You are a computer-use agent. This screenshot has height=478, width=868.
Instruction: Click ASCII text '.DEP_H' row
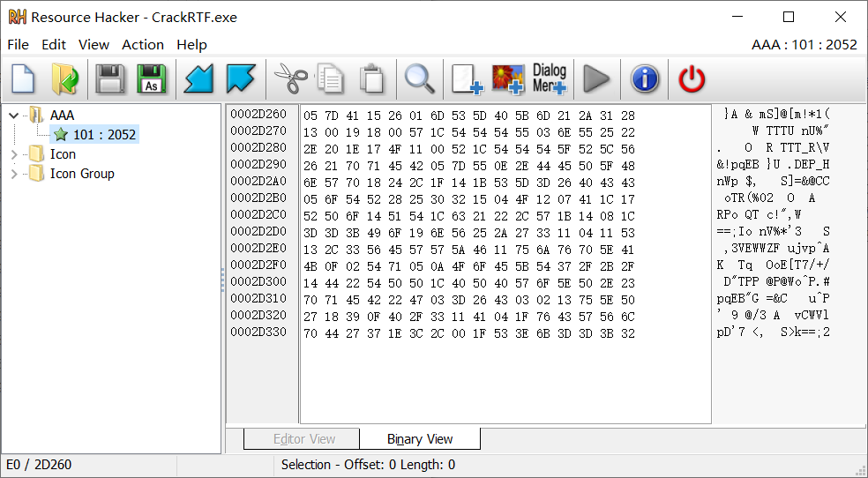coord(773,164)
